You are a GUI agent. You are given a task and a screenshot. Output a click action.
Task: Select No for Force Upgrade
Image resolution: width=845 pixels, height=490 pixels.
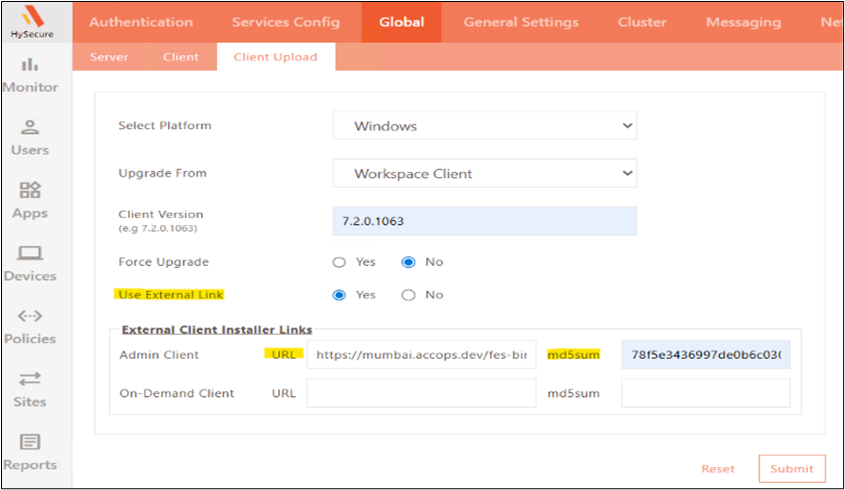tap(408, 262)
